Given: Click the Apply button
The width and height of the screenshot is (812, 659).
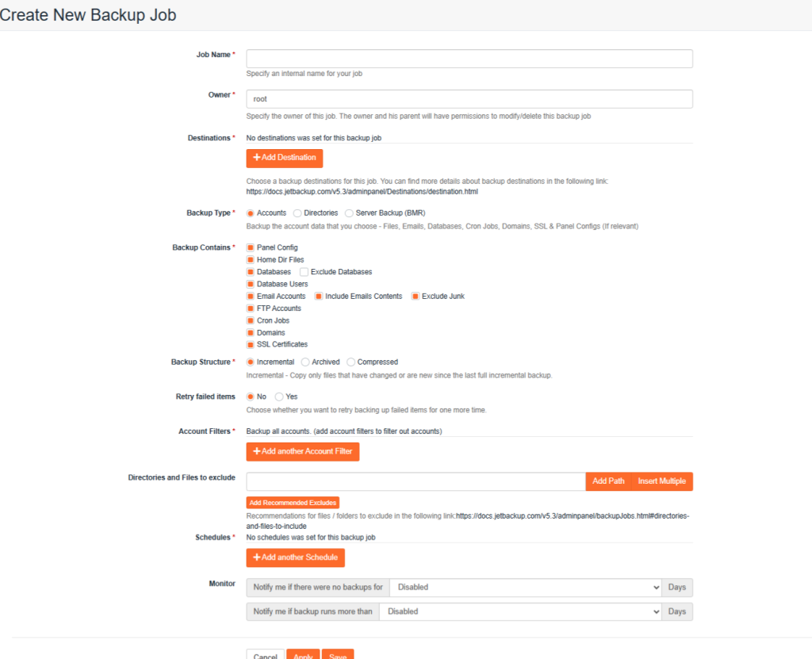Looking at the screenshot, I should tap(303, 654).
